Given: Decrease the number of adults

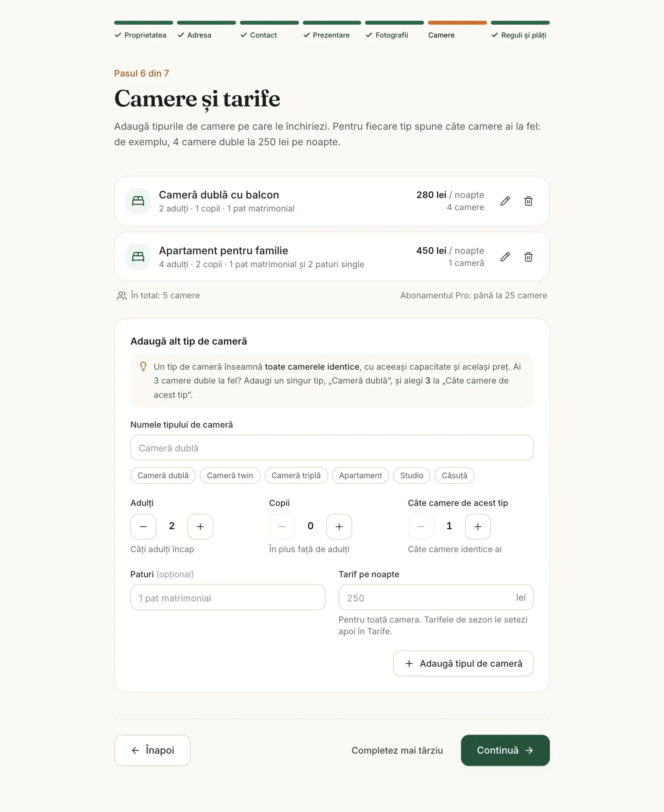Looking at the screenshot, I should tap(143, 526).
